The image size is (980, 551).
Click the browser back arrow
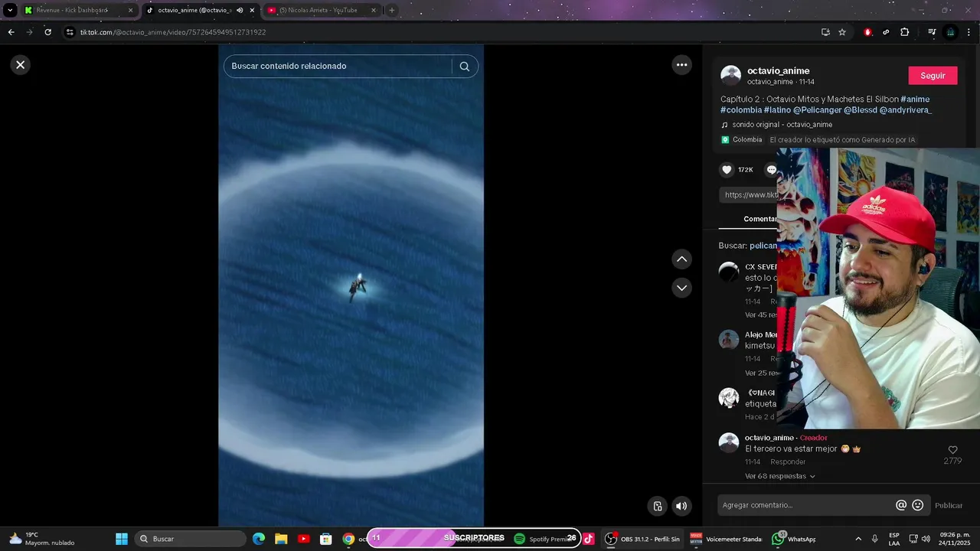(x=11, y=32)
